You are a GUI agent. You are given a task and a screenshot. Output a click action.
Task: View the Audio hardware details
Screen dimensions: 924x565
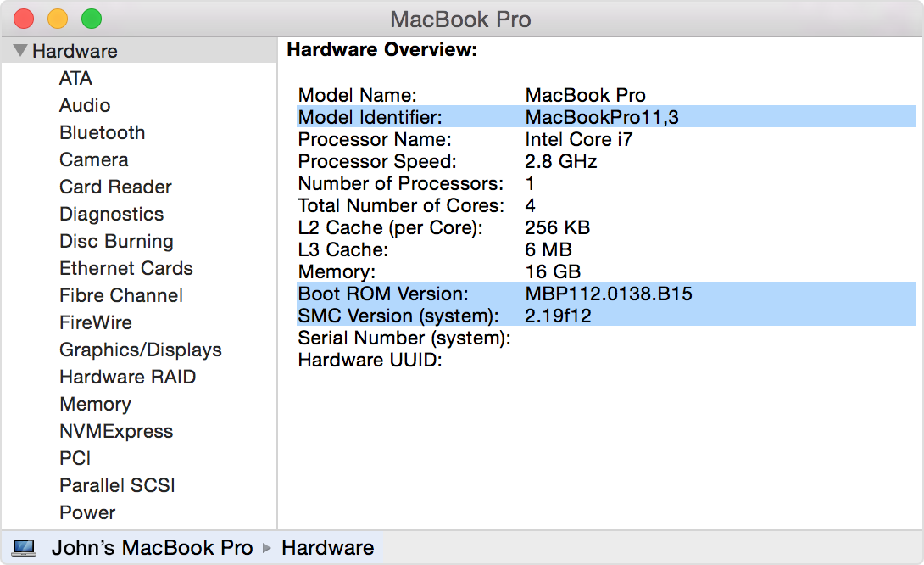click(84, 105)
